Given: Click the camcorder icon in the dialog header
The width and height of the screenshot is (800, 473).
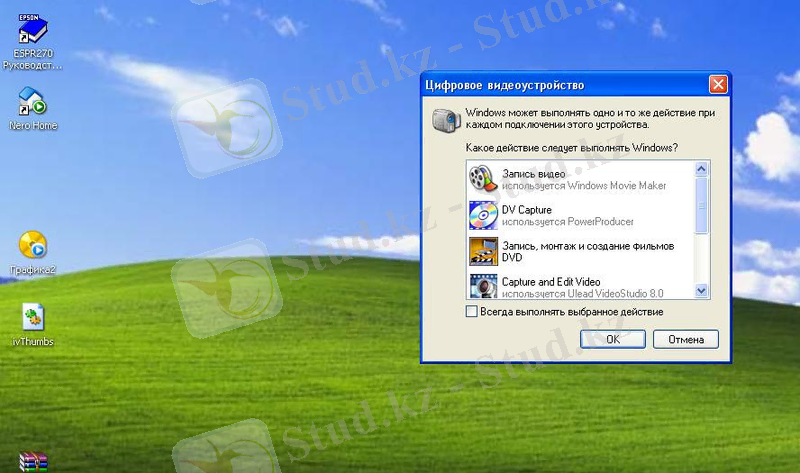Looking at the screenshot, I should [x=446, y=120].
